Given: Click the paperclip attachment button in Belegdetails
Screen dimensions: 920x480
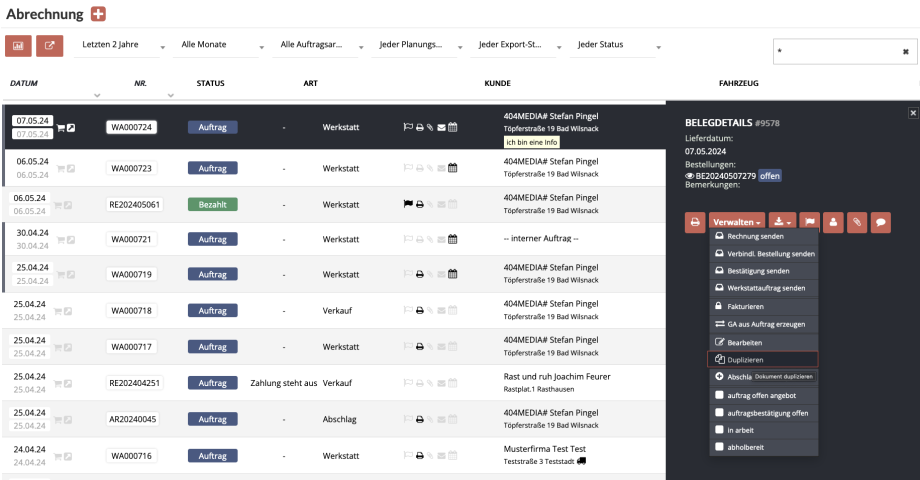Looking at the screenshot, I should 857,222.
